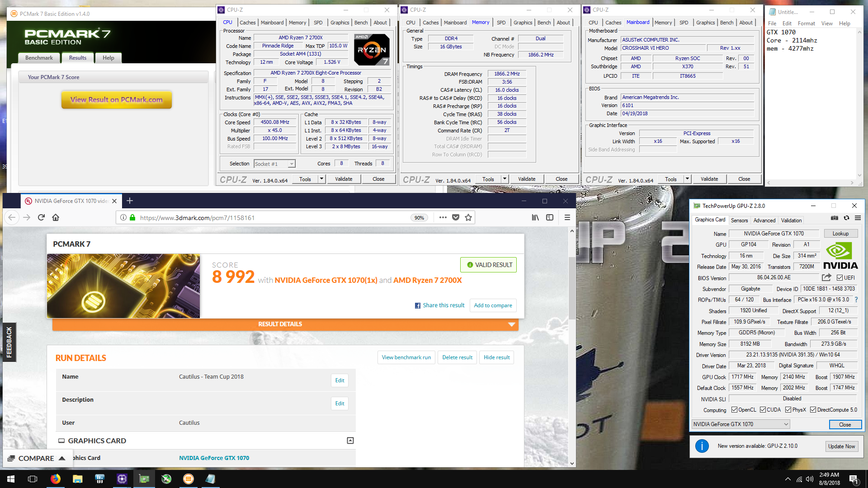The width and height of the screenshot is (868, 488).
Task: Click Edit next to Description
Action: pyautogui.click(x=340, y=404)
